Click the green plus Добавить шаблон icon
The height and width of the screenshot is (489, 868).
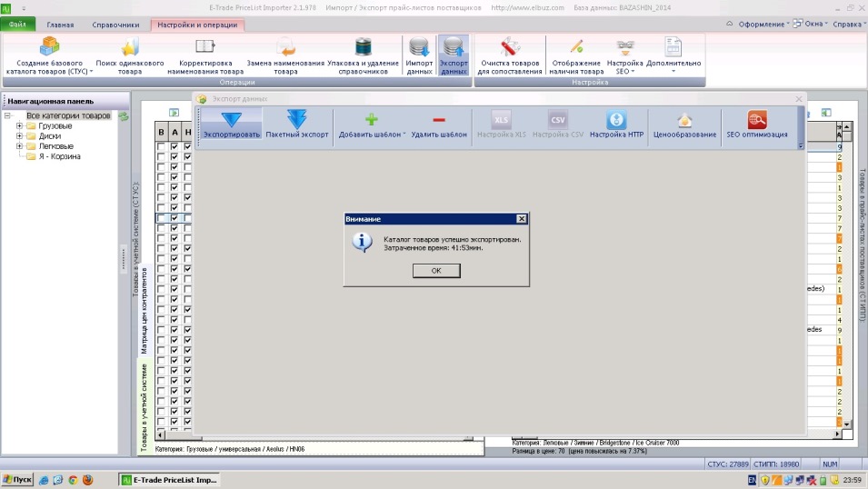pos(372,119)
